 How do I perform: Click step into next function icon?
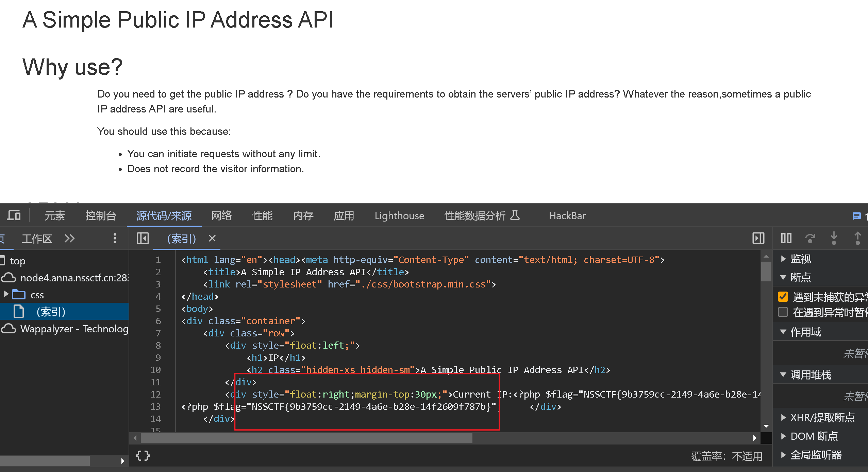(x=834, y=238)
